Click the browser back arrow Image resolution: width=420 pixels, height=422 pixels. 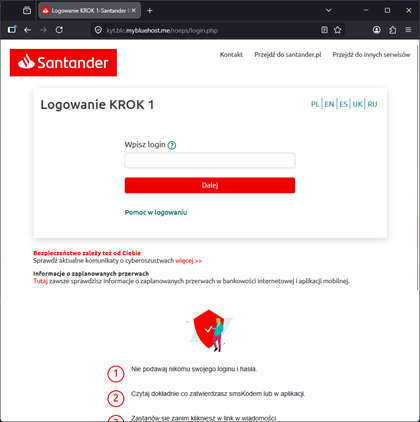tap(27, 30)
